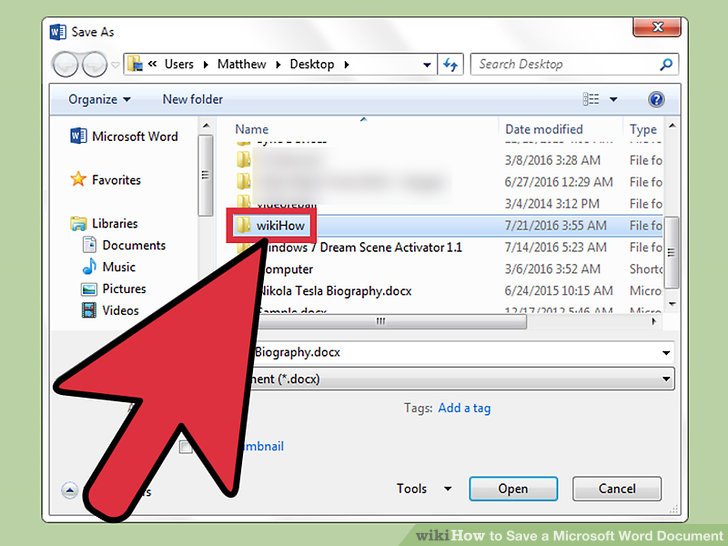Viewport: 728px width, 546px height.
Task: Expand the arrow after Desktop breadcrumb
Action: pos(346,65)
